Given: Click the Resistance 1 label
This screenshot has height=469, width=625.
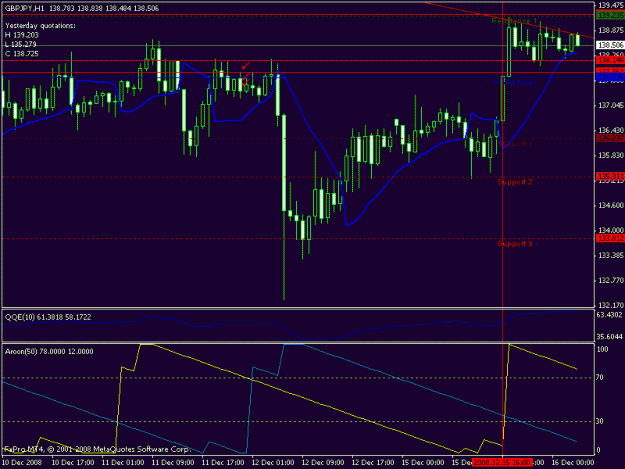Looking at the screenshot, I should tap(514, 21).
